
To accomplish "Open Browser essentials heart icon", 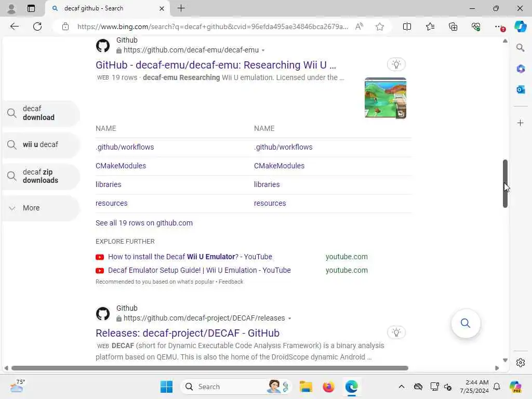I will click(476, 26).
